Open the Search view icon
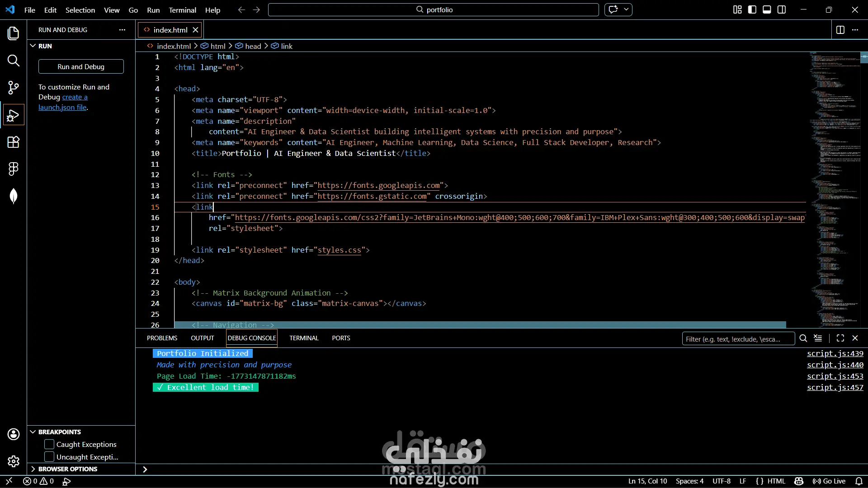This screenshot has width=868, height=488. point(14,61)
